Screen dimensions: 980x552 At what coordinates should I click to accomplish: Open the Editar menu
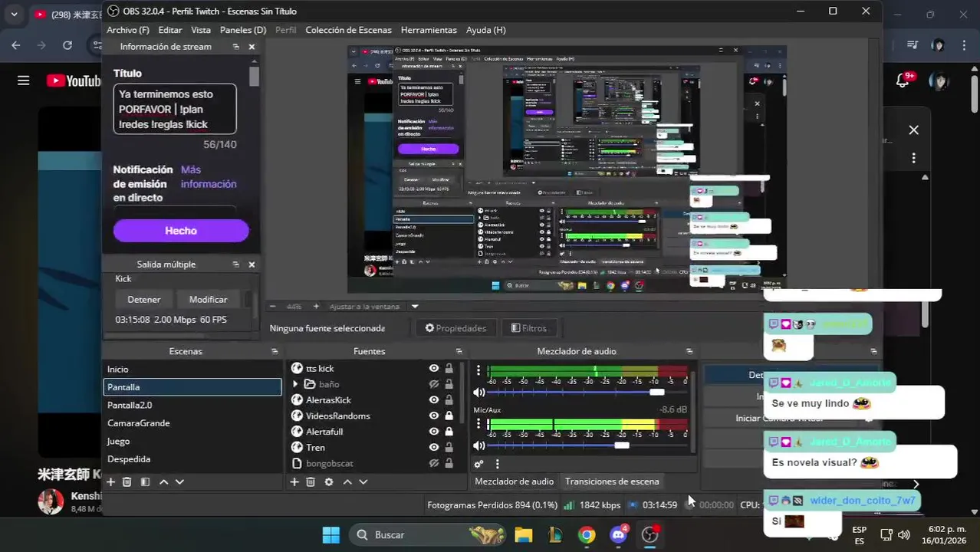coord(170,30)
